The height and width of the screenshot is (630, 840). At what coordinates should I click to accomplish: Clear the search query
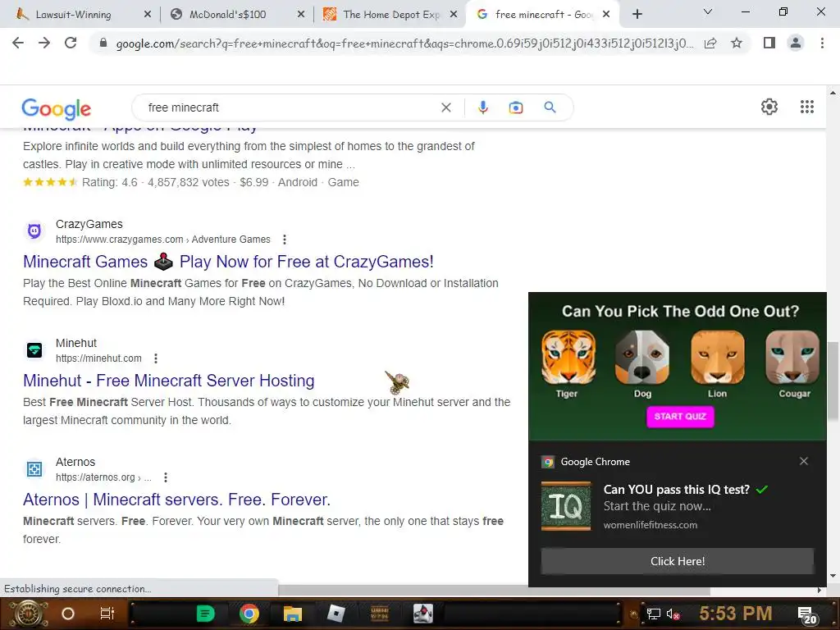tap(445, 107)
